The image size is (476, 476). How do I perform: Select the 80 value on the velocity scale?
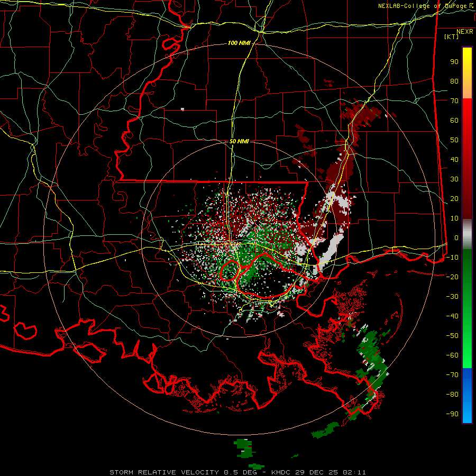tap(454, 81)
